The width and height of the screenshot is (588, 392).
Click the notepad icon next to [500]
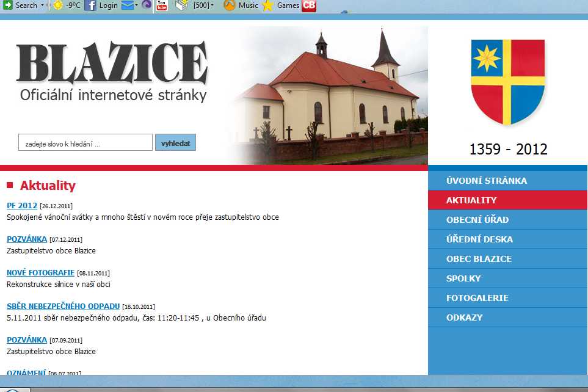tap(181, 5)
